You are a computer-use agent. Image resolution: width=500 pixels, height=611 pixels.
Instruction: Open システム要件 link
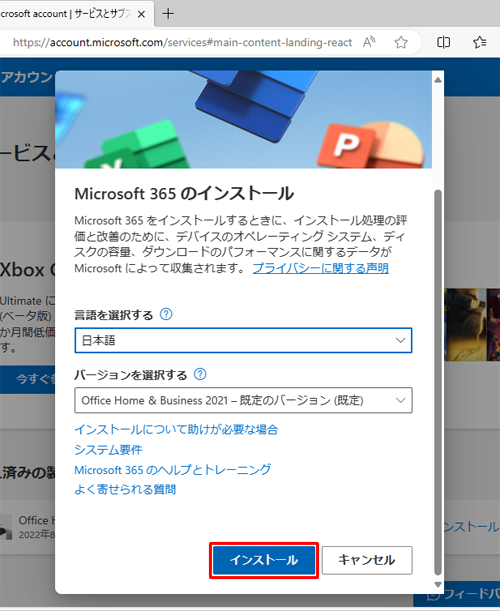(x=108, y=450)
